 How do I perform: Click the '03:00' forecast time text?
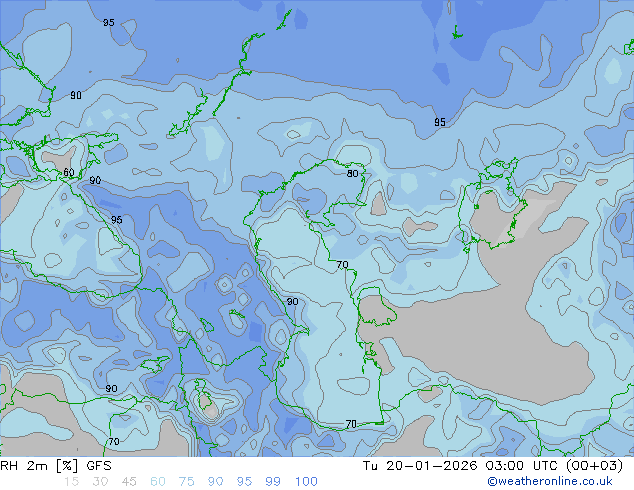coord(505,466)
